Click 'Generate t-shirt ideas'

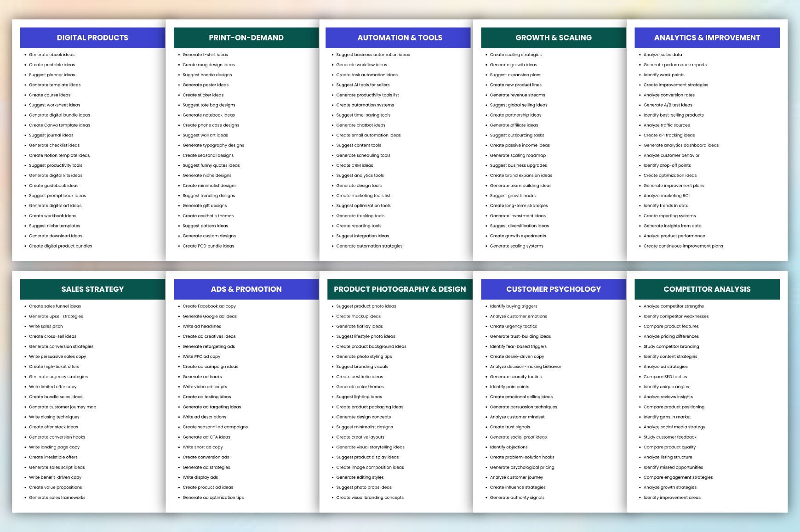(205, 55)
